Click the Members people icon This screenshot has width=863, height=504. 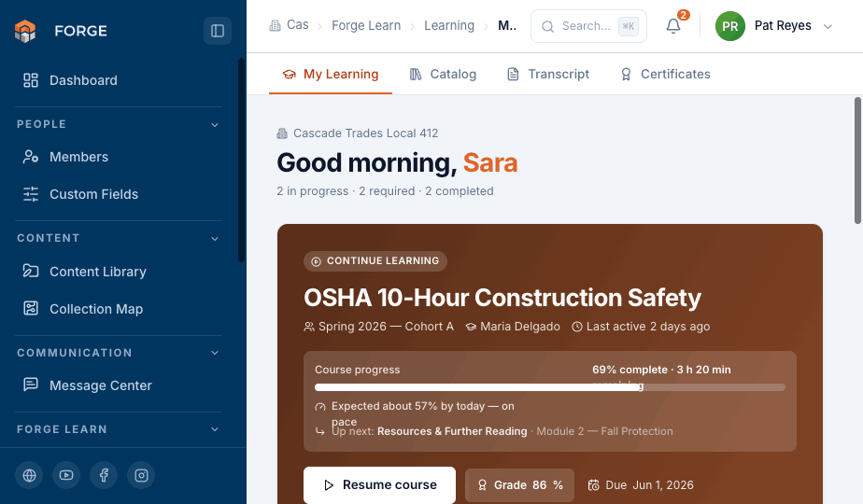pos(31,157)
